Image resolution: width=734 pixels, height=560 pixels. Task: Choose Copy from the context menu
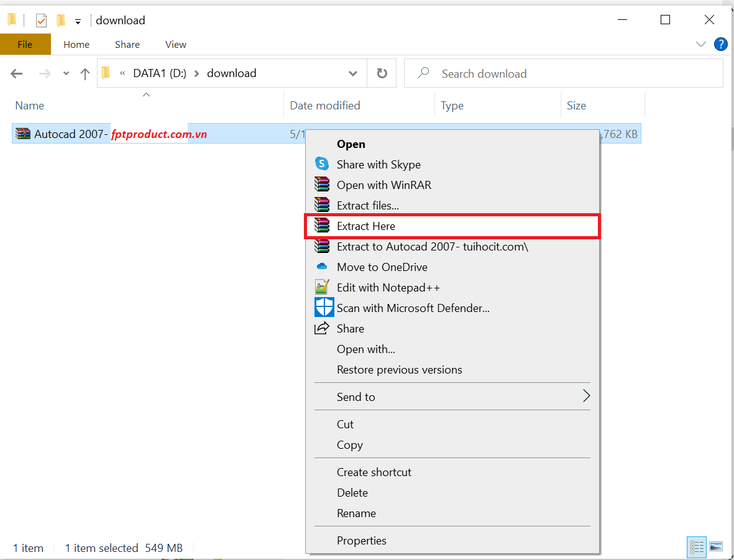(x=452, y=445)
